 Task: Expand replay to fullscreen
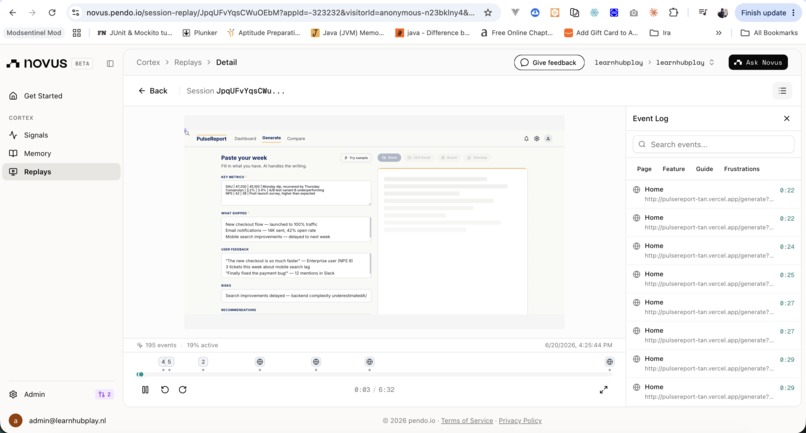603,390
